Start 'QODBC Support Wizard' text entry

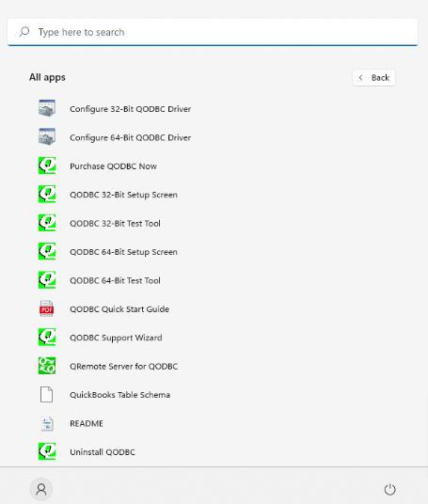116,338
